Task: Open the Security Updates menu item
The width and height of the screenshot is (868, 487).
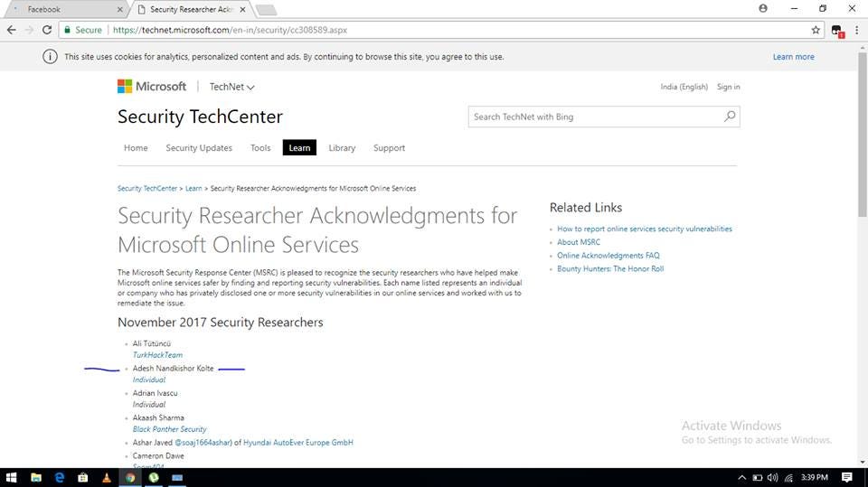Action: click(199, 148)
